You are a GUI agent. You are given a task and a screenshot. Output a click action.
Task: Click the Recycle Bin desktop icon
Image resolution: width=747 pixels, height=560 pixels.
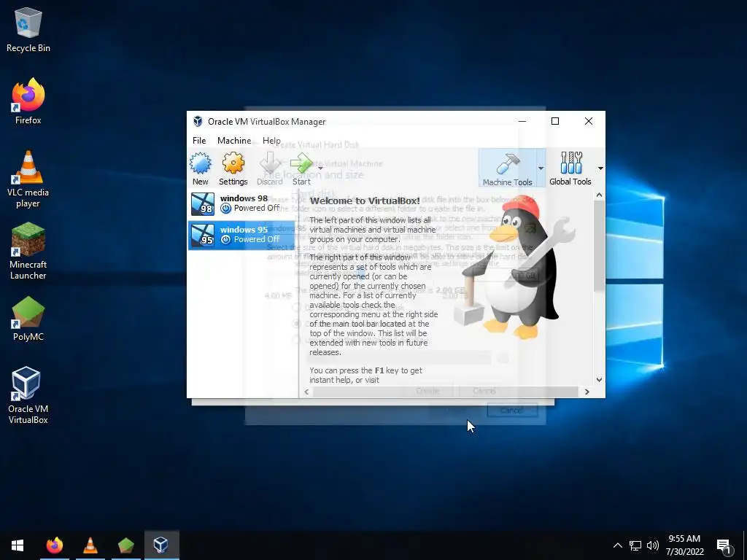coord(28,29)
